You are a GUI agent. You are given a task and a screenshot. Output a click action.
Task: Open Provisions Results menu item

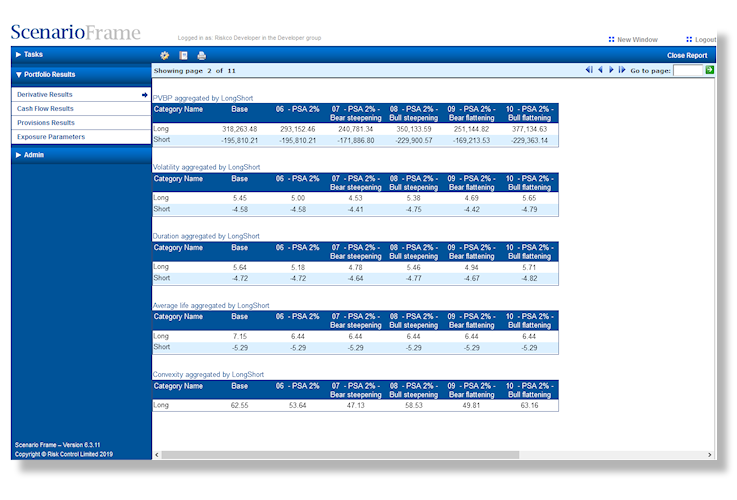point(81,123)
